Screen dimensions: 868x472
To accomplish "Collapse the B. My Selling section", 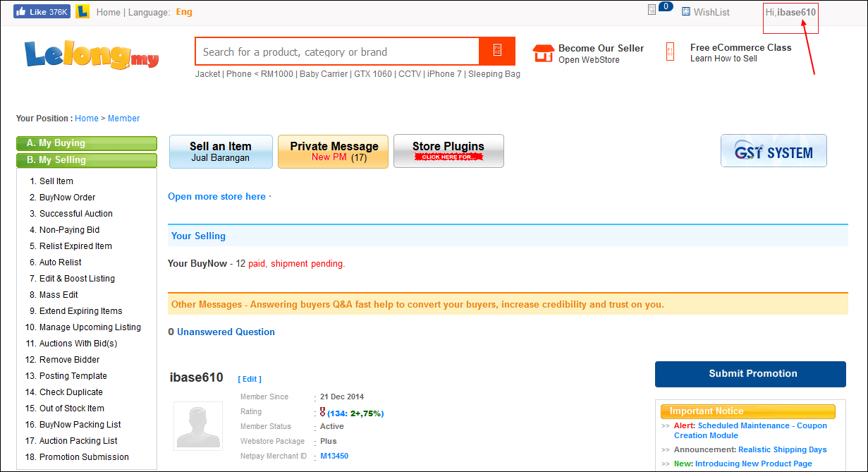I will 87,160.
